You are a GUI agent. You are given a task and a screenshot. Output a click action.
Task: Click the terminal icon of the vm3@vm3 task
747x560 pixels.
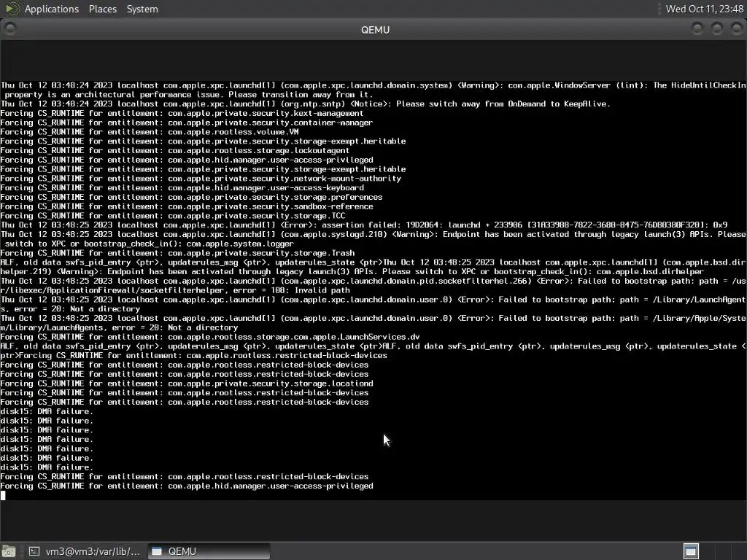click(x=34, y=551)
